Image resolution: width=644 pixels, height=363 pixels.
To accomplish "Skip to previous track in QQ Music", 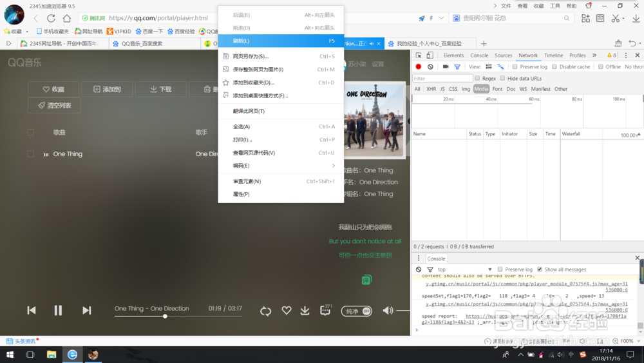I will point(31,310).
